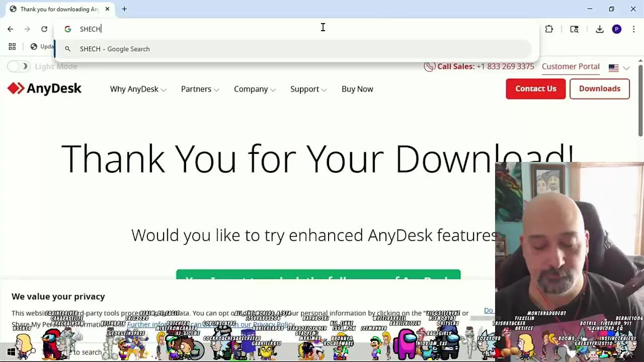Expand the Company menu
The width and height of the screenshot is (644, 362).
pyautogui.click(x=255, y=89)
